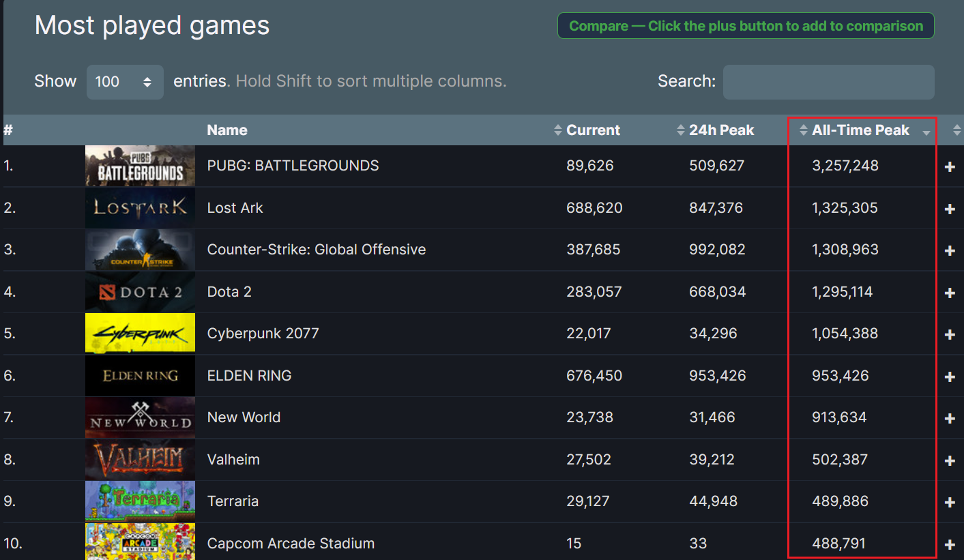Sort table by Name column
The height and width of the screenshot is (560, 964).
coord(227,130)
